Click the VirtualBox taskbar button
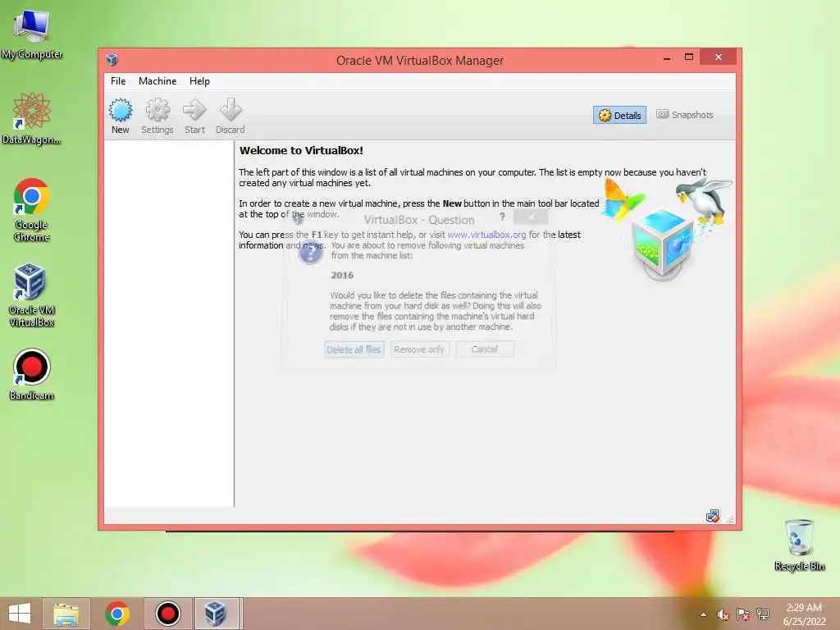The height and width of the screenshot is (630, 840). (x=217, y=614)
